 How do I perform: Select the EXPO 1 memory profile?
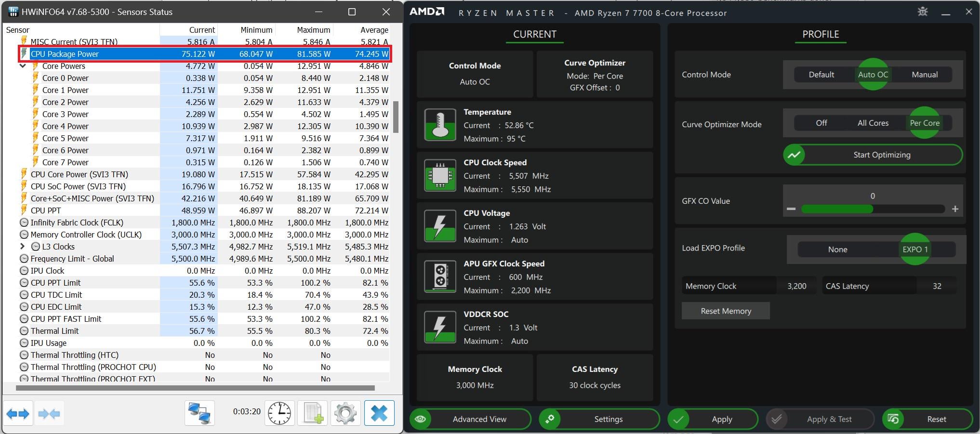pyautogui.click(x=915, y=249)
